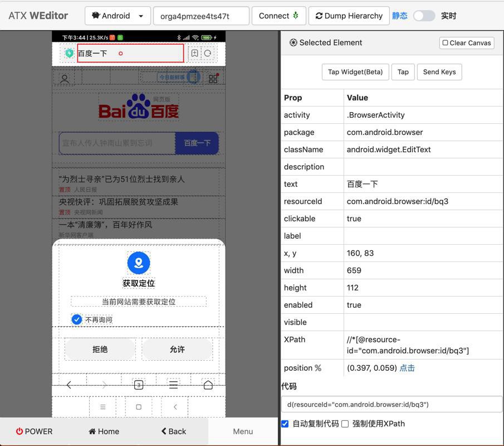The width and height of the screenshot is (504, 446).
Task: Click the 实时 label
Action: pyautogui.click(x=448, y=16)
